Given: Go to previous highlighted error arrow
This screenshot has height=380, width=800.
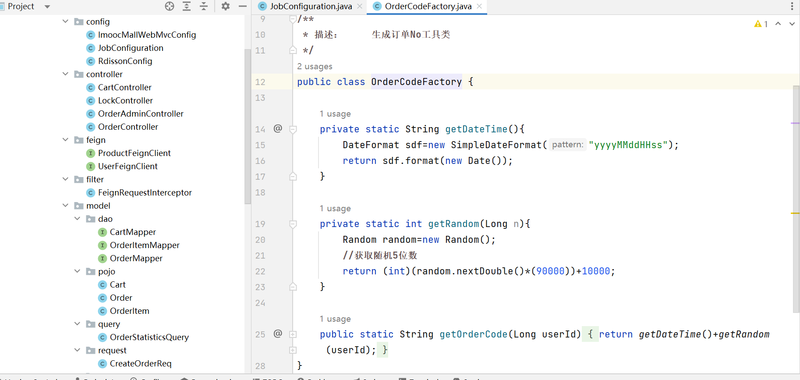Looking at the screenshot, I should click(x=778, y=23).
